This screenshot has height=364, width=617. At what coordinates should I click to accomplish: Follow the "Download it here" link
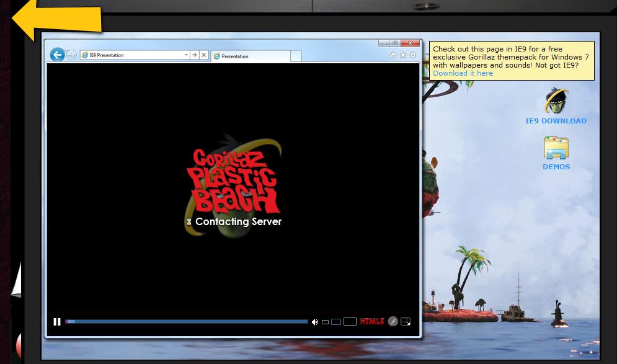pyautogui.click(x=463, y=73)
